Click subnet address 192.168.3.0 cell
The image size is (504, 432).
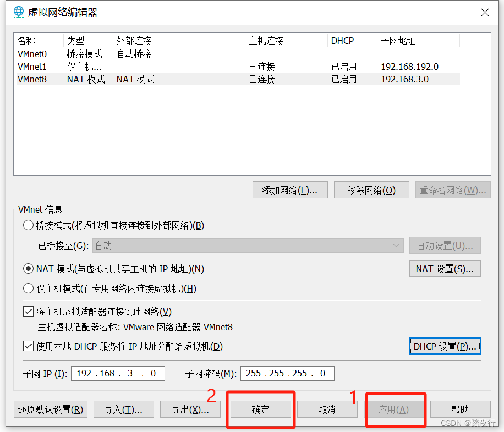404,79
